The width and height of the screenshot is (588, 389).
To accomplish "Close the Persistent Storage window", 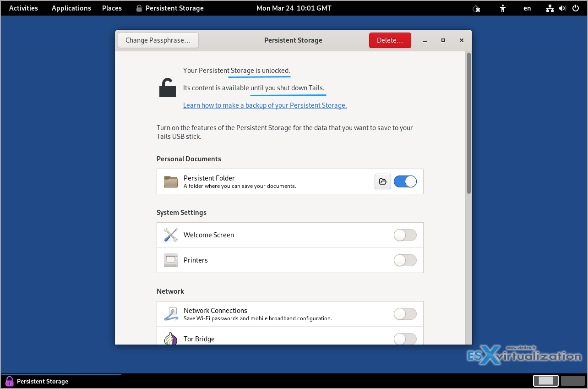I will pyautogui.click(x=462, y=40).
